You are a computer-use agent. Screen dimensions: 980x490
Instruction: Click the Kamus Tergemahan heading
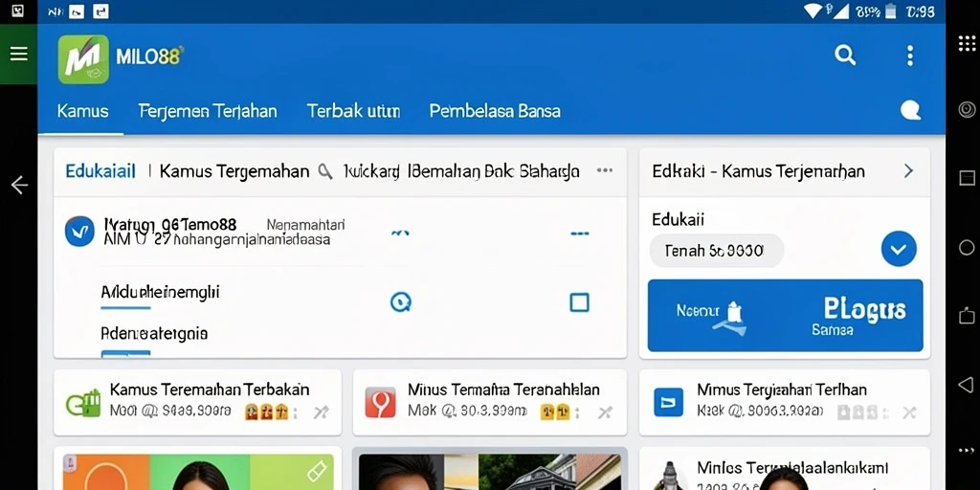[234, 171]
